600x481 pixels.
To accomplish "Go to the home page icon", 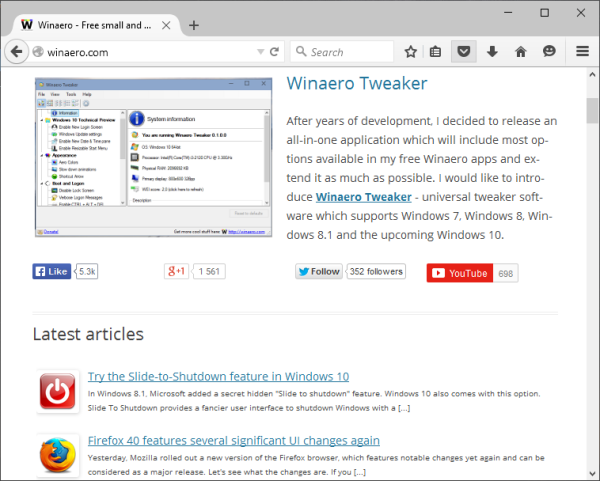I will click(521, 52).
